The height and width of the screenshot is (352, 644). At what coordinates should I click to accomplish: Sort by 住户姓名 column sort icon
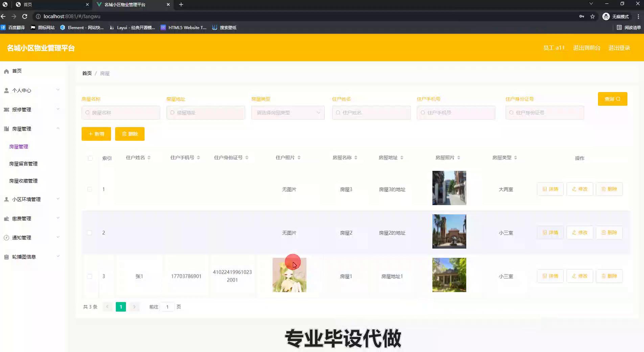click(x=149, y=158)
